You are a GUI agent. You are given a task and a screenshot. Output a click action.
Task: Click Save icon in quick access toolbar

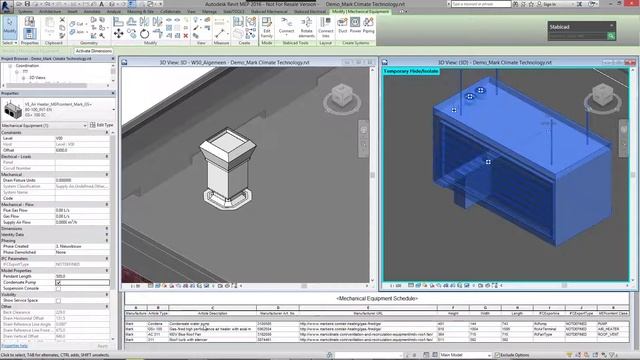tap(27, 4)
